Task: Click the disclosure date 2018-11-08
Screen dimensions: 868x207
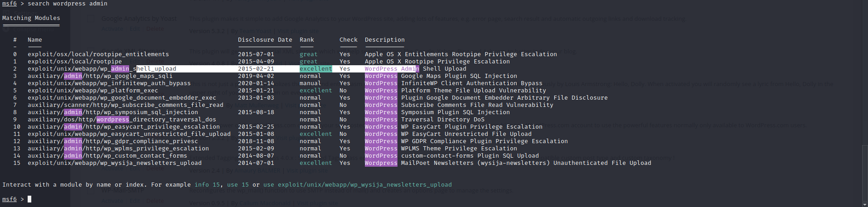Action: click(x=256, y=141)
